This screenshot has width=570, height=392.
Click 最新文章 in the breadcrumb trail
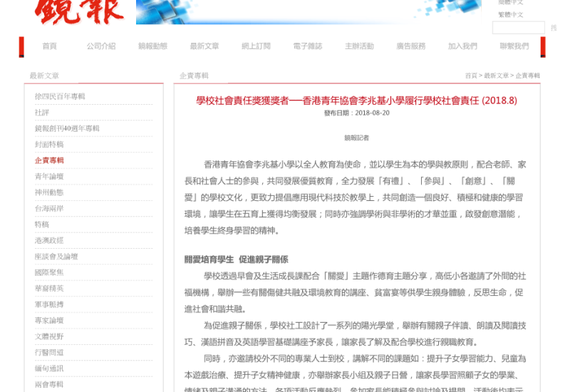496,76
